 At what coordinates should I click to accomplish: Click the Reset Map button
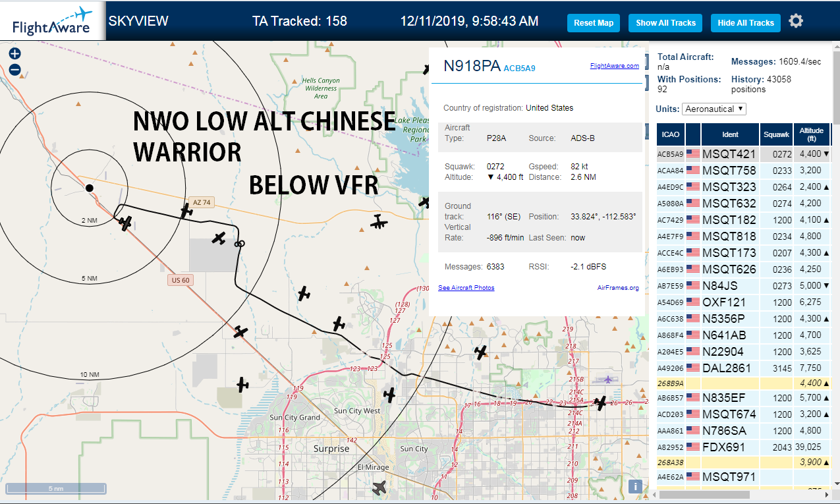click(594, 23)
